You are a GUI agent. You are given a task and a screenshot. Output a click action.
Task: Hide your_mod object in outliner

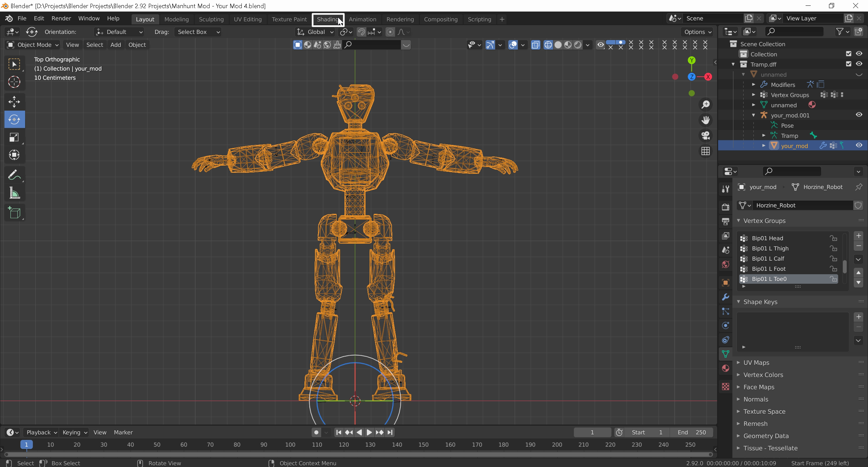(x=859, y=145)
